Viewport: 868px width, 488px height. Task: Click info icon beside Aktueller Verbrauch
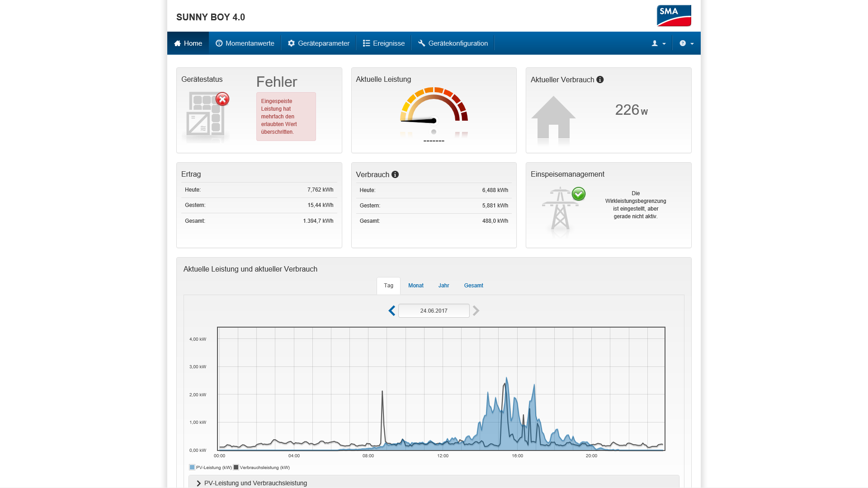(600, 80)
